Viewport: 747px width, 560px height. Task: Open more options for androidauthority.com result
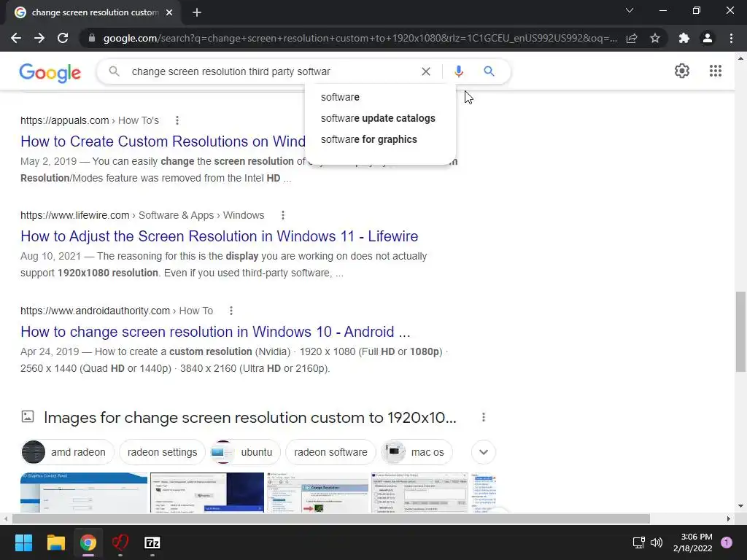[231, 311]
